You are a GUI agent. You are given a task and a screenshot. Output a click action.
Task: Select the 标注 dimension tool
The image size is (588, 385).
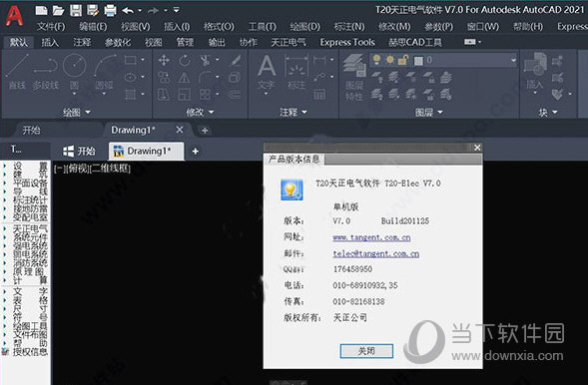296,73
